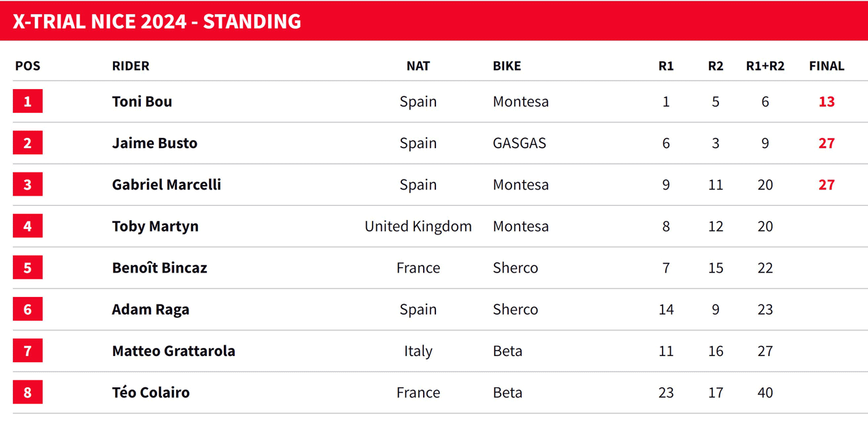The height and width of the screenshot is (422, 868).
Task: Click the position 1 red badge
Action: point(27,101)
